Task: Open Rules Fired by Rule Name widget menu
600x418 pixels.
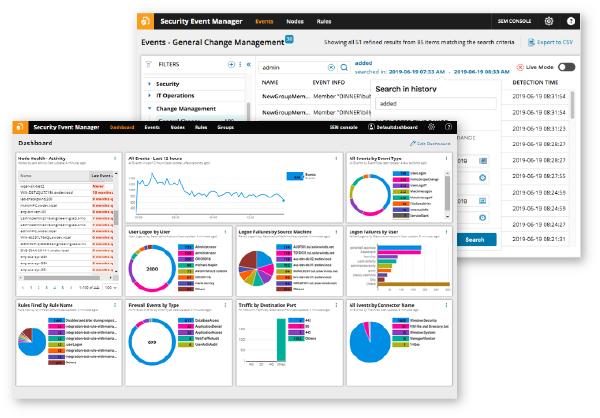Action: pyautogui.click(x=115, y=305)
